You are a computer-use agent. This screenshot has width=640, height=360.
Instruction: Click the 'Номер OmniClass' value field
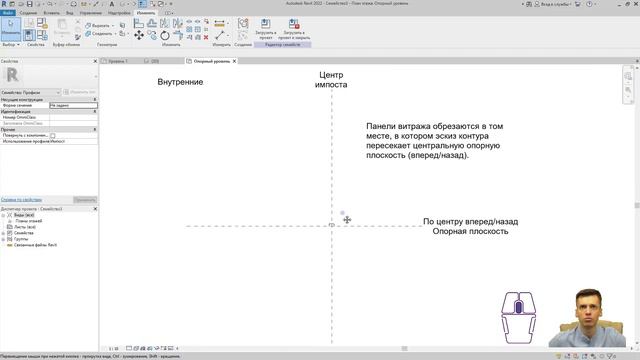pos(73,117)
